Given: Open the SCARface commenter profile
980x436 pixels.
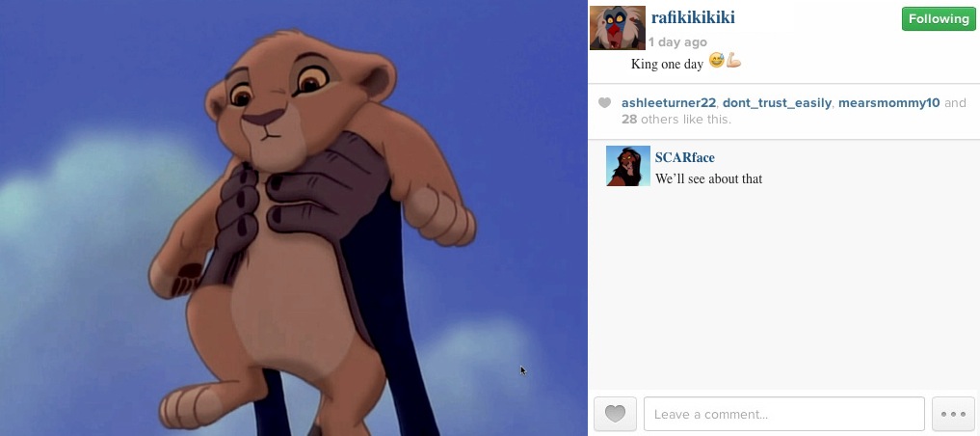Looking at the screenshot, I should (684, 157).
